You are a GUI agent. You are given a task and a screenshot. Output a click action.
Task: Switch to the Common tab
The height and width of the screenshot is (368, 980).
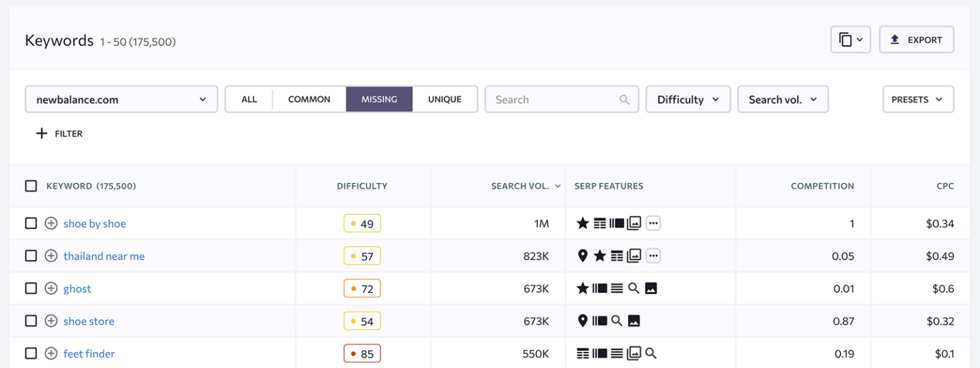coord(309,100)
